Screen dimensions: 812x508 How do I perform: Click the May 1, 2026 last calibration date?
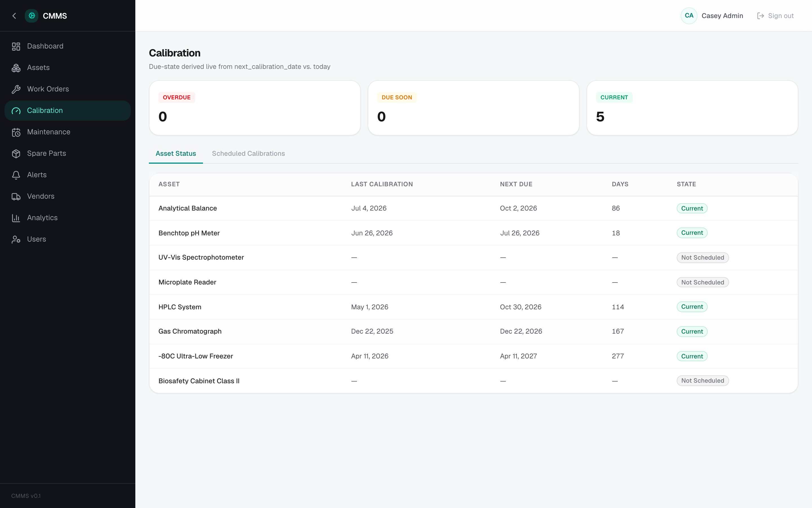pos(369,307)
